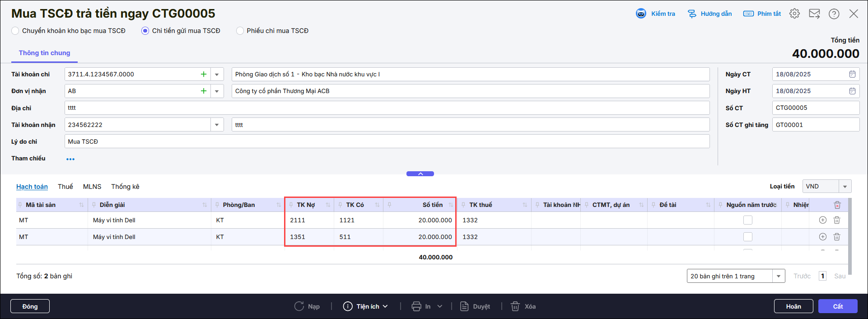Open the Ngày CT calendar picker

click(x=852, y=74)
